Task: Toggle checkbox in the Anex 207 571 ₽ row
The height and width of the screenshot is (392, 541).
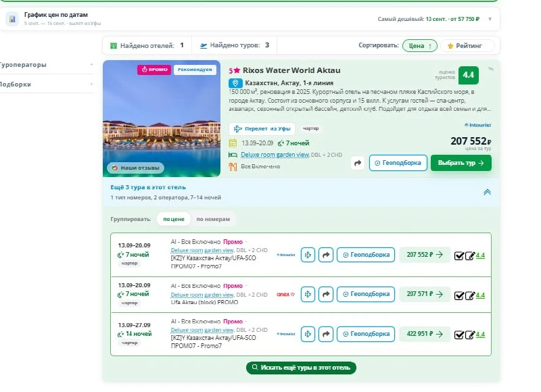Action: pos(459,295)
